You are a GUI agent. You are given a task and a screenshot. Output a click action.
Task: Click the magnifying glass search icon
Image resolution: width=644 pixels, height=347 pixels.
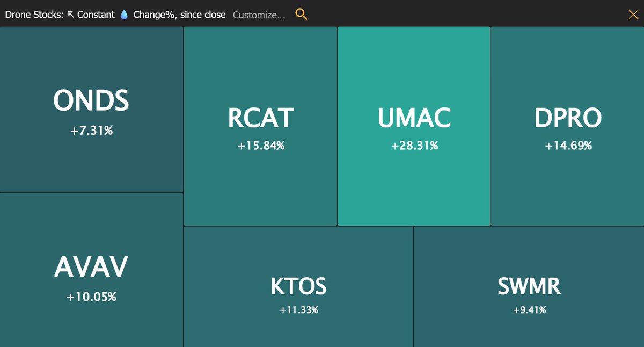302,15
